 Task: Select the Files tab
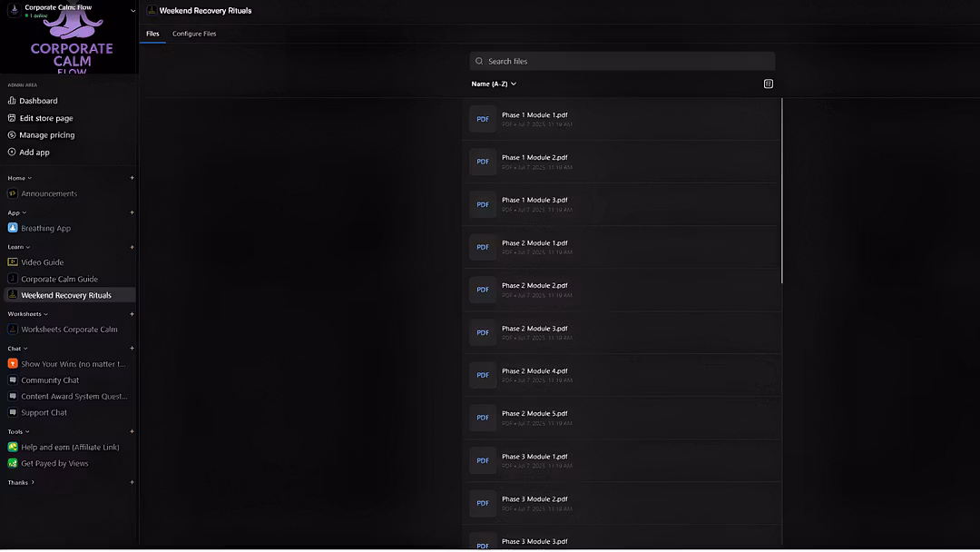pos(152,34)
